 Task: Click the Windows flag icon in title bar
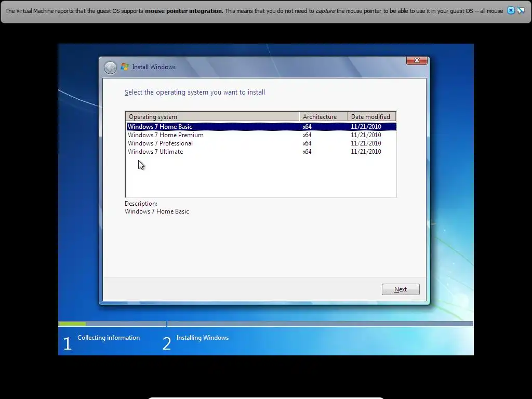pos(125,67)
